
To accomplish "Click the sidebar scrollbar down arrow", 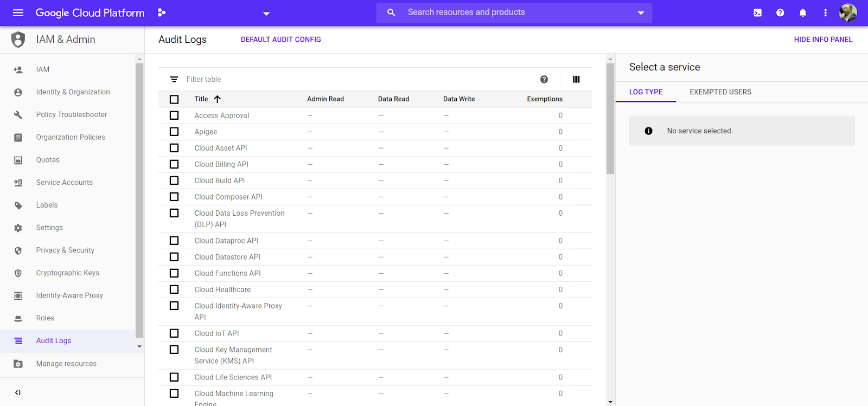I will [139, 346].
